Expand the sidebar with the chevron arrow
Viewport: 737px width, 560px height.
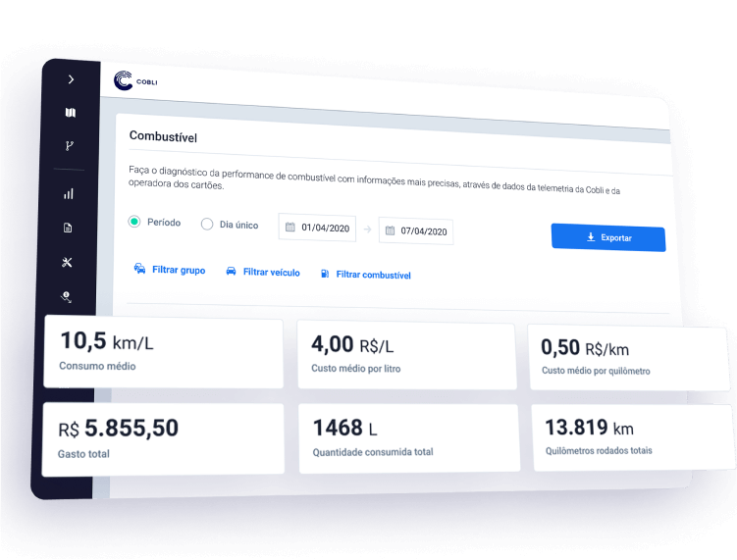click(x=71, y=79)
